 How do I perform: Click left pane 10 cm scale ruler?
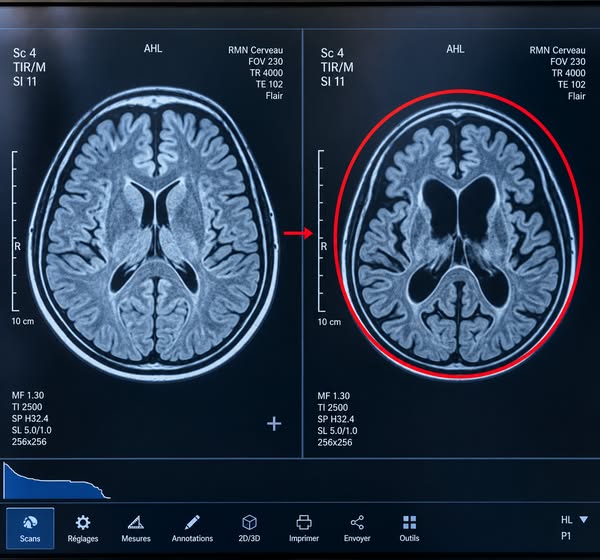click(x=15, y=231)
